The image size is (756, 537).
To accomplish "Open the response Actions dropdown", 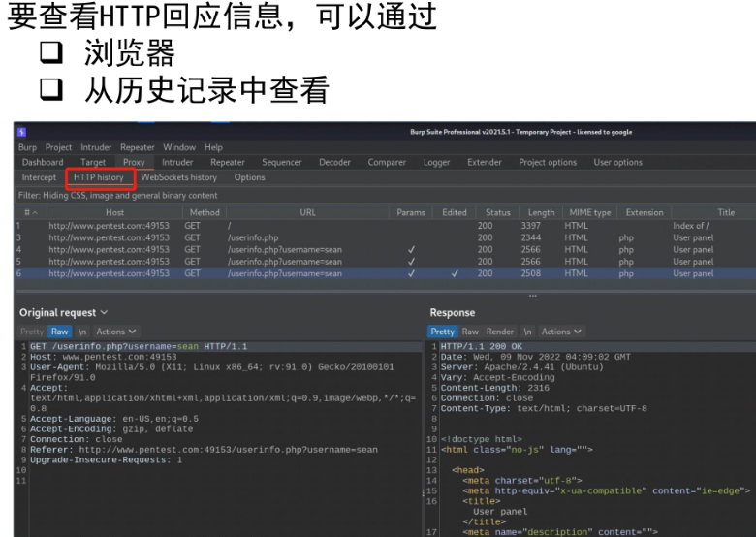I will tap(561, 332).
